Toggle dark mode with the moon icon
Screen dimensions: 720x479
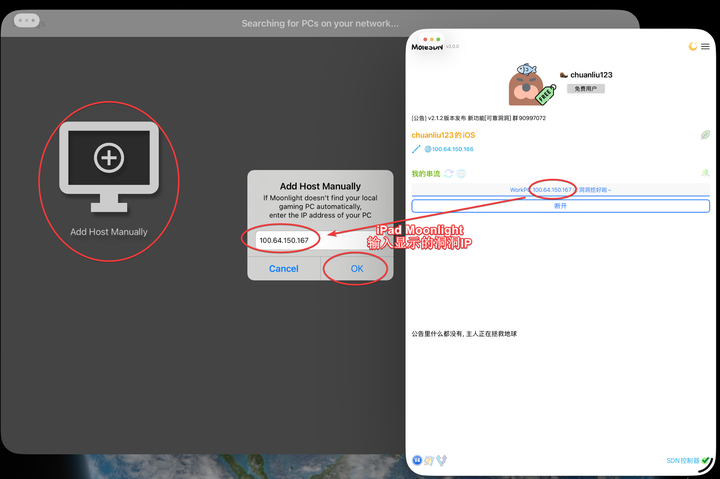(692, 46)
